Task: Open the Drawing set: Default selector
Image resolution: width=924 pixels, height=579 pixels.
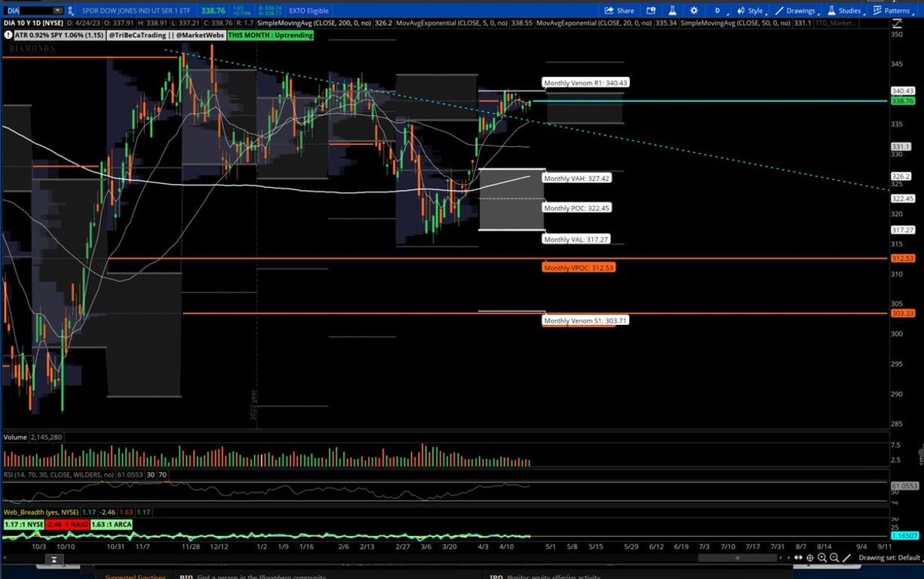Action: [890, 558]
